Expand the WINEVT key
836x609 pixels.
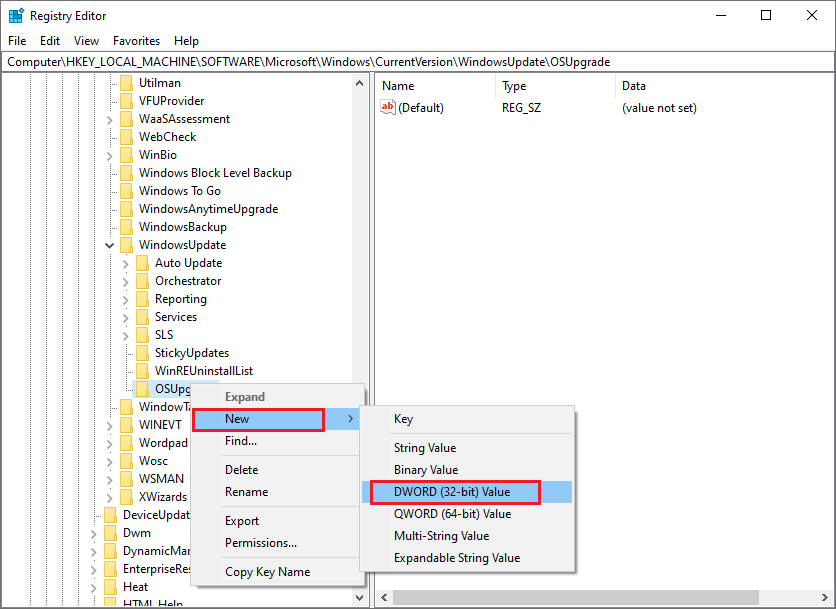(x=109, y=426)
